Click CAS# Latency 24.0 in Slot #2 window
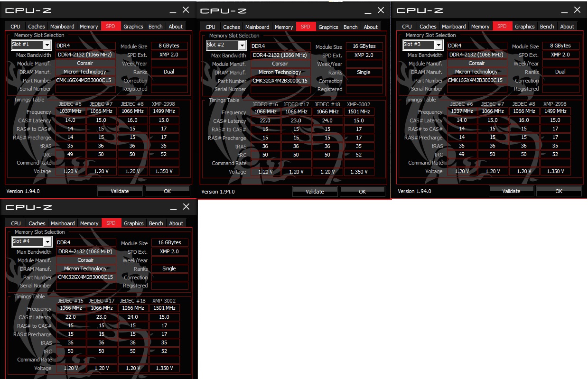Viewport: 588px width, 379px height. coord(327,120)
